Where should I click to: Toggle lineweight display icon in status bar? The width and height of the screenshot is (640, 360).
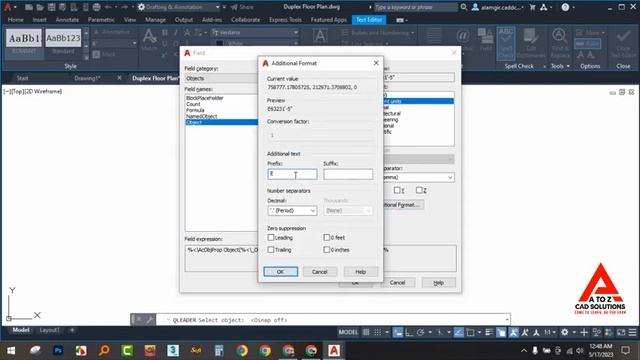(489, 332)
